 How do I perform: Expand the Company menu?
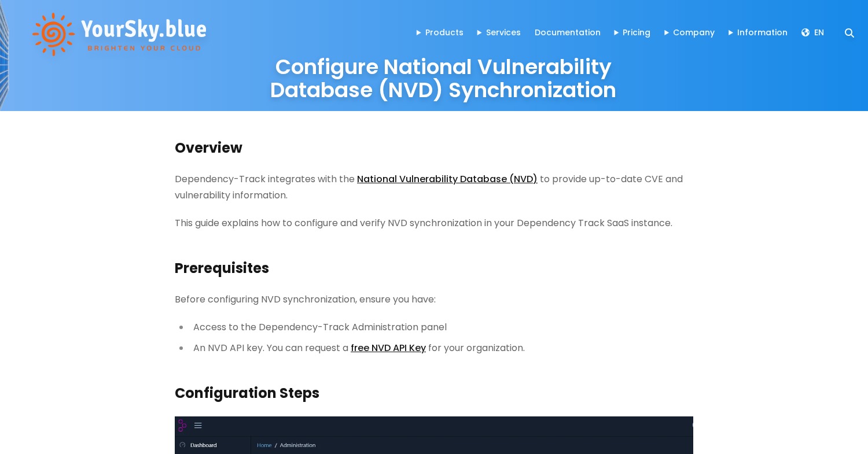click(x=689, y=32)
